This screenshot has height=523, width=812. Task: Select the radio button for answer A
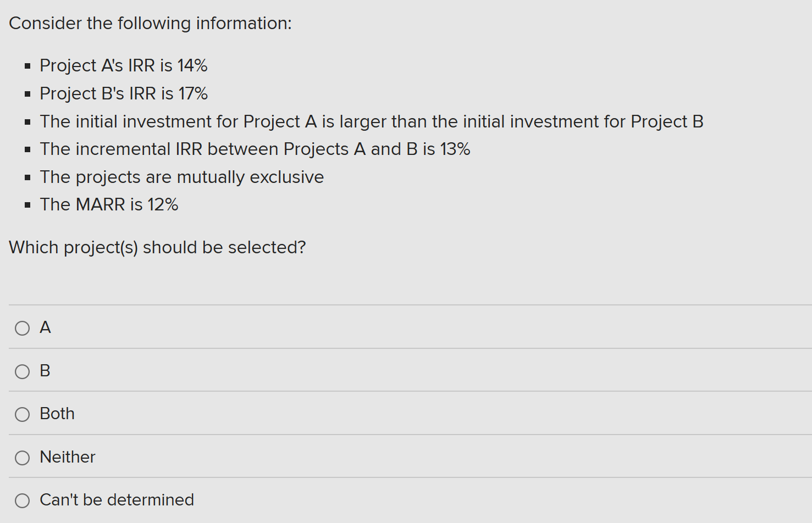(x=22, y=328)
